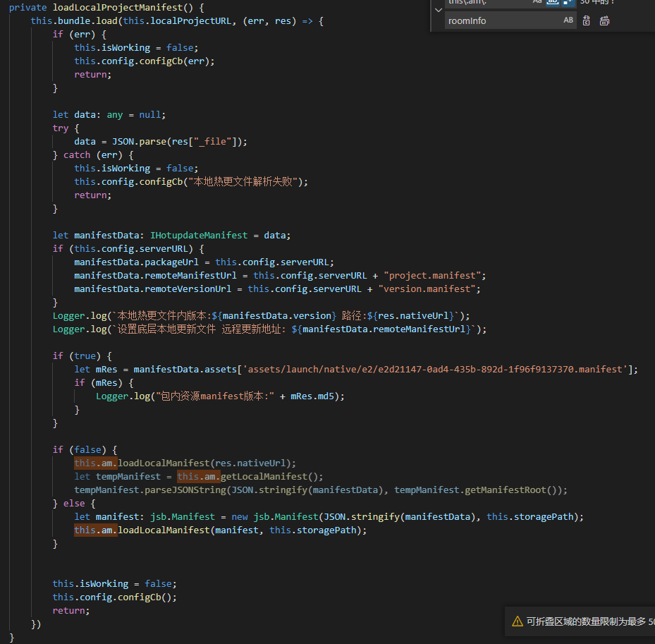Viewport: 655px width, 644px height.
Task: Click the string "本地热更文件解析失败"
Action: [243, 181]
